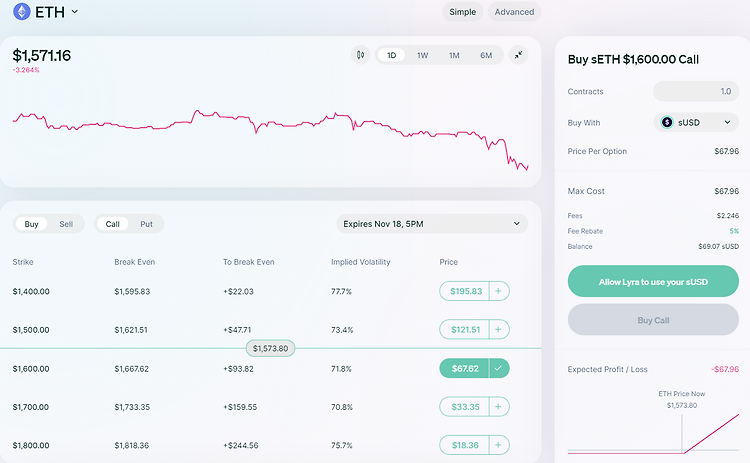Click the To Break Even column header
The height and width of the screenshot is (463, 750).
click(x=248, y=262)
